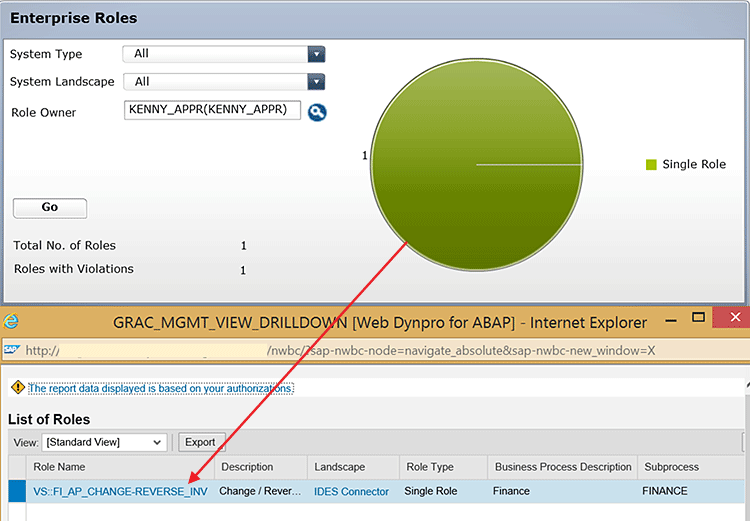
Task: Click the SAP favicon in address bar
Action: 12,350
